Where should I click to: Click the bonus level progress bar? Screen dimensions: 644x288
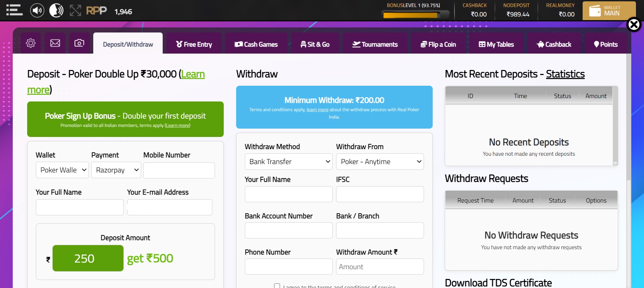[415, 15]
